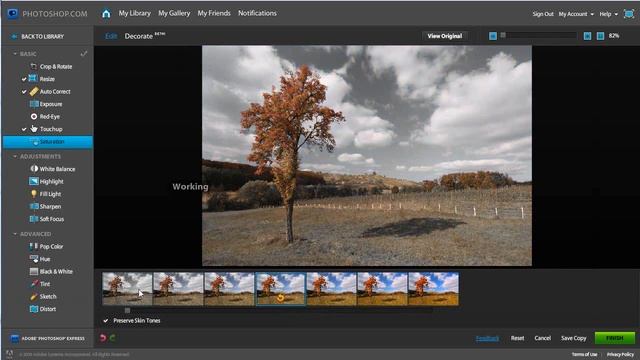Toggle the Resize applied checkmark
Image resolution: width=640 pixels, height=360 pixels.
coord(24,79)
